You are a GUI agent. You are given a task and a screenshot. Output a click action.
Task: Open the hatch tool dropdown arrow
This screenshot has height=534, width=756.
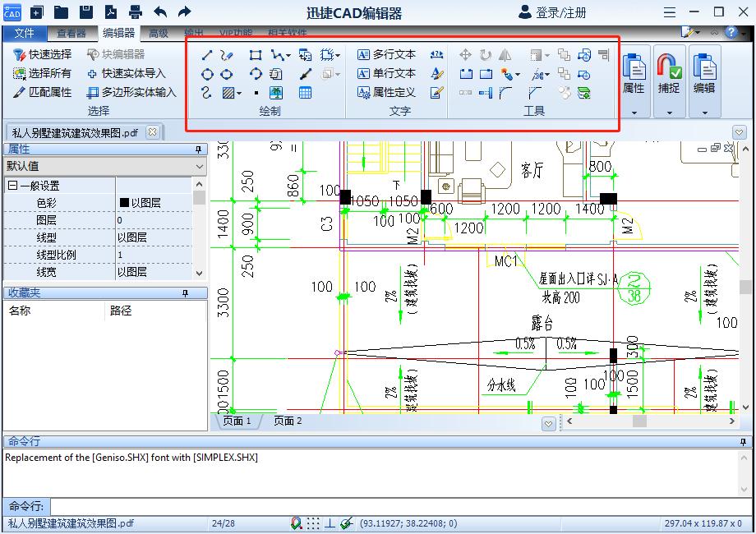[x=238, y=92]
